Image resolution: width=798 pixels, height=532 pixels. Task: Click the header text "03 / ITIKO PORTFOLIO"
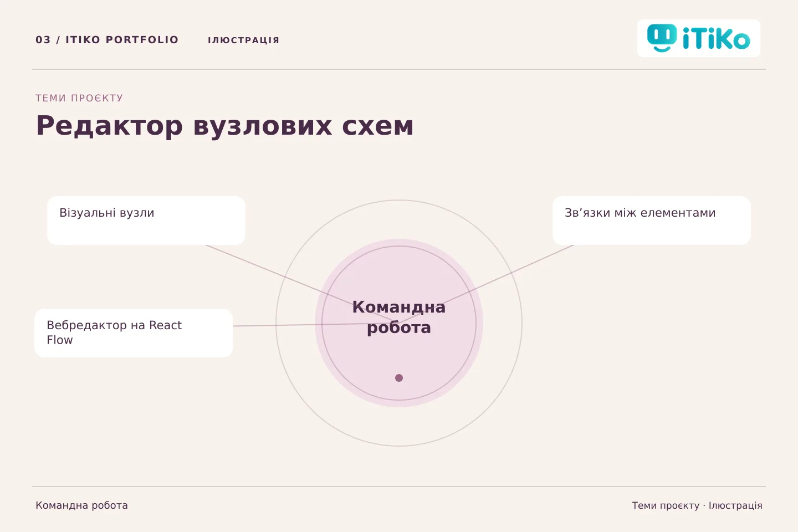point(107,40)
